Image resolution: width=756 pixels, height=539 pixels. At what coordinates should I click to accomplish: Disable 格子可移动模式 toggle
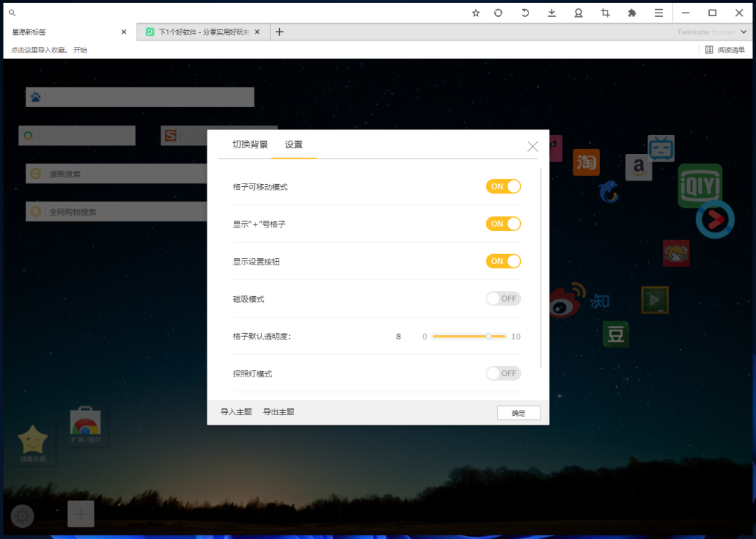click(503, 186)
